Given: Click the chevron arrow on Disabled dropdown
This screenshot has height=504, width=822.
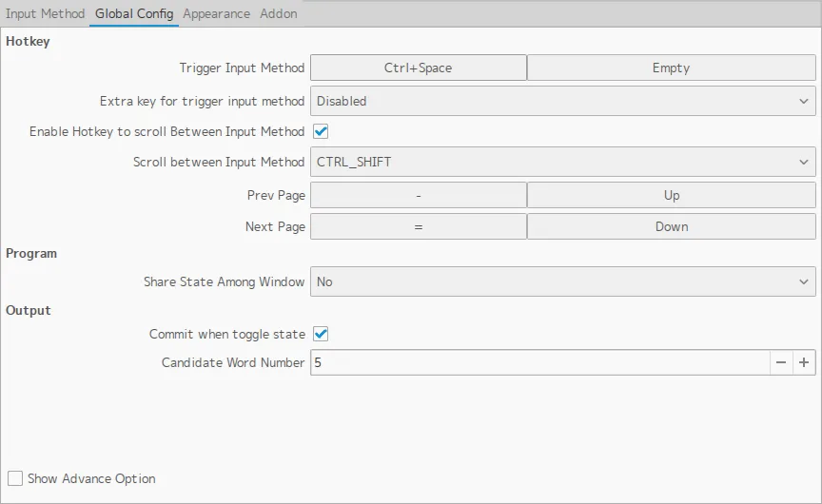Looking at the screenshot, I should pos(804,101).
